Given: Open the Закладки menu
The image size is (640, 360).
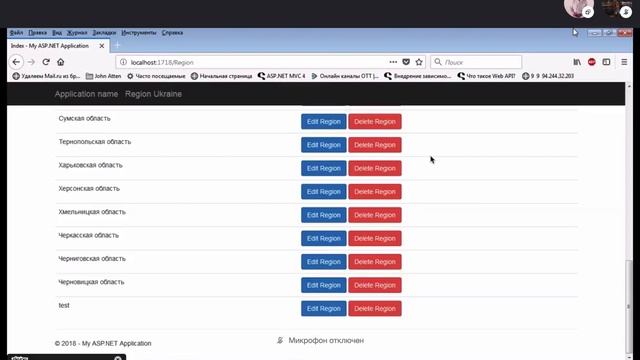Looking at the screenshot, I should tap(104, 33).
